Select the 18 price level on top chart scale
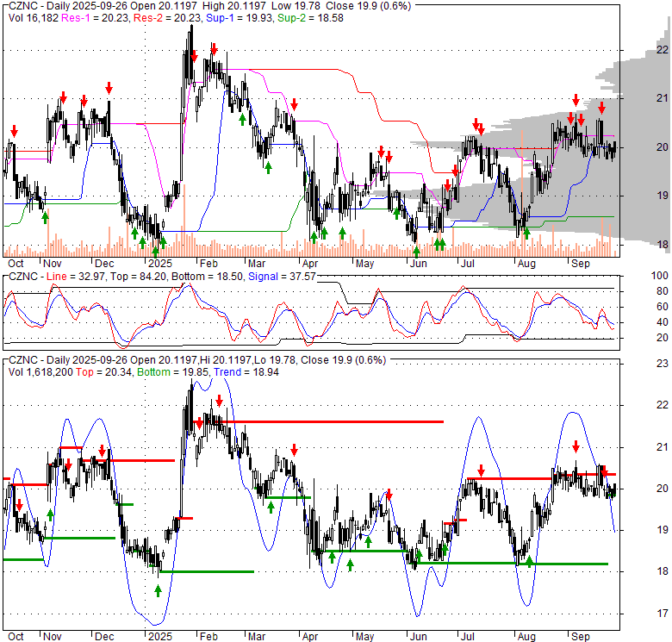 pos(663,244)
